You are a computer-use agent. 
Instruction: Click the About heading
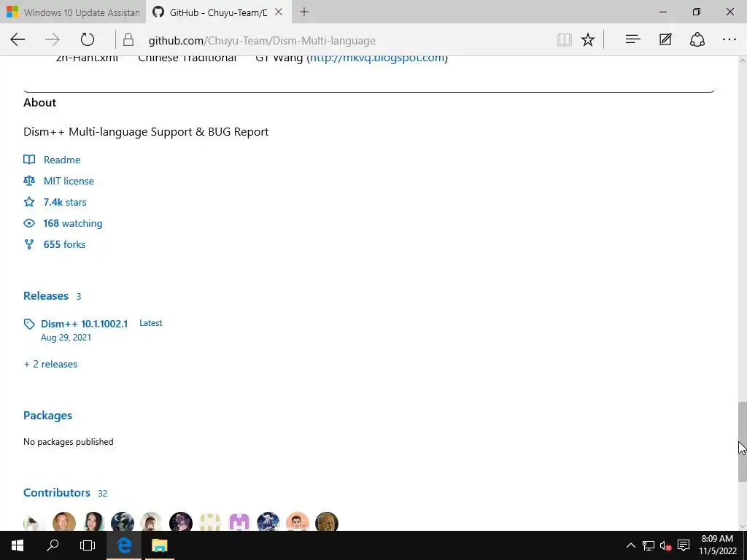(x=40, y=102)
